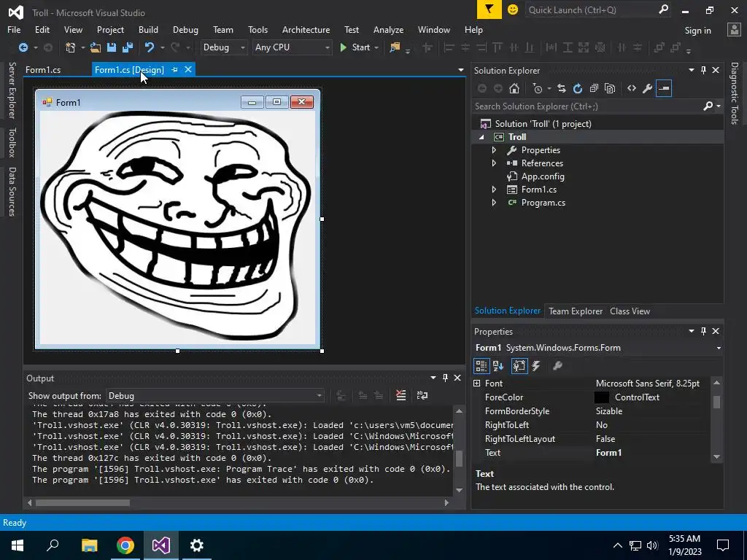Collapse the Troll project node

[x=481, y=137]
